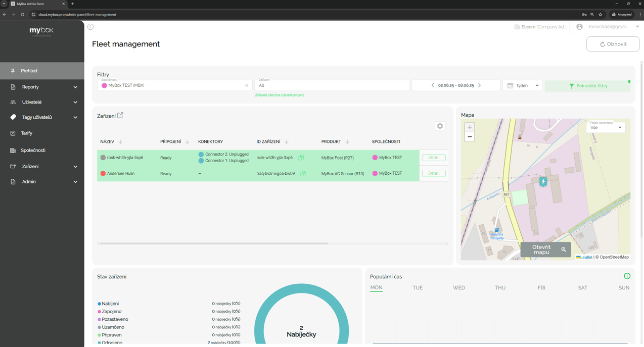Select the MON tab in Populární čas
The width and height of the screenshot is (644, 347).
376,288
